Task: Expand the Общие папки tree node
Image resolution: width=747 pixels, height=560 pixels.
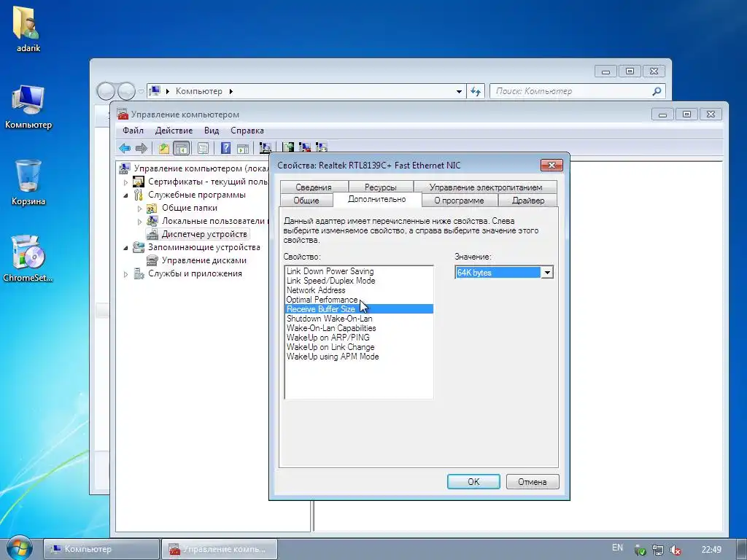Action: click(139, 209)
